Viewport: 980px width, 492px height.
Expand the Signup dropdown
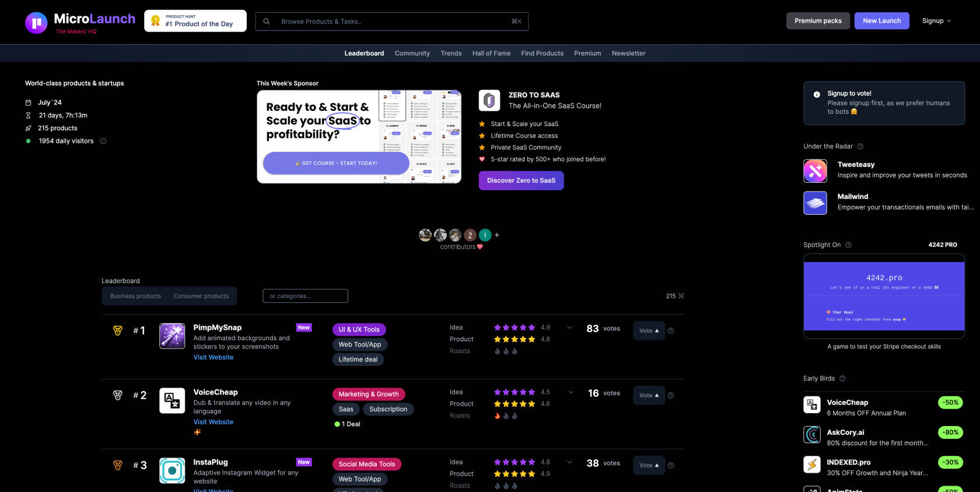[x=936, y=20]
